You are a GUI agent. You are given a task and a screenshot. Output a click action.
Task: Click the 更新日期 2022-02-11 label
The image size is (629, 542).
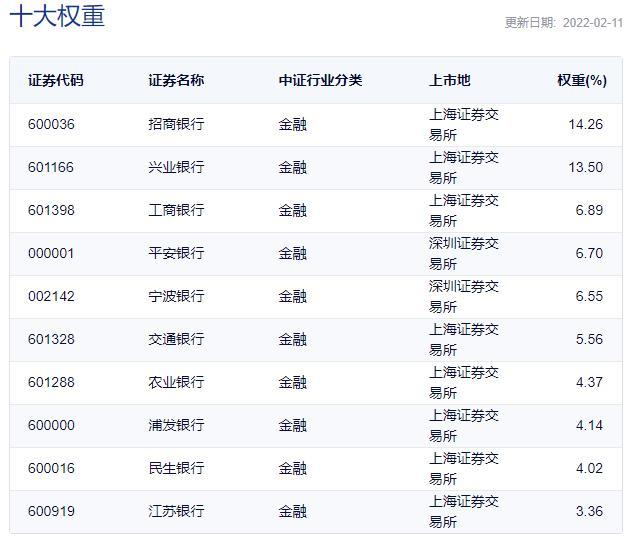[x=563, y=23]
